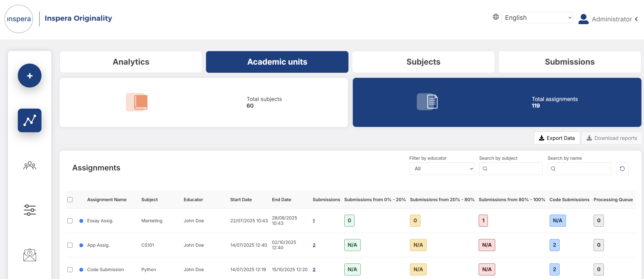Open the support envelope sidebar icon
This screenshot has width=644, height=279.
30,255
